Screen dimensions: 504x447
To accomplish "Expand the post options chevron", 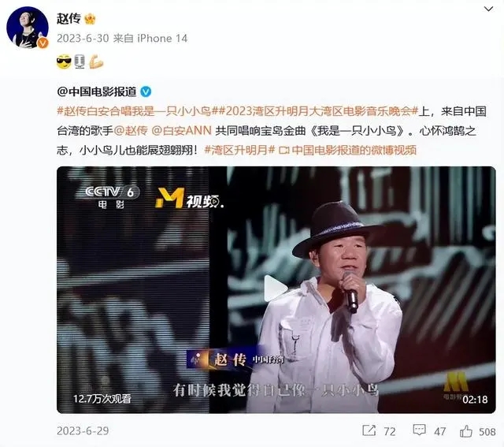I will [x=488, y=9].
